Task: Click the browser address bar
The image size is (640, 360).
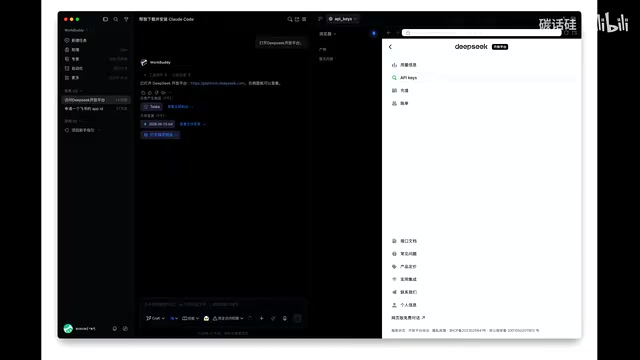Action: click(481, 33)
